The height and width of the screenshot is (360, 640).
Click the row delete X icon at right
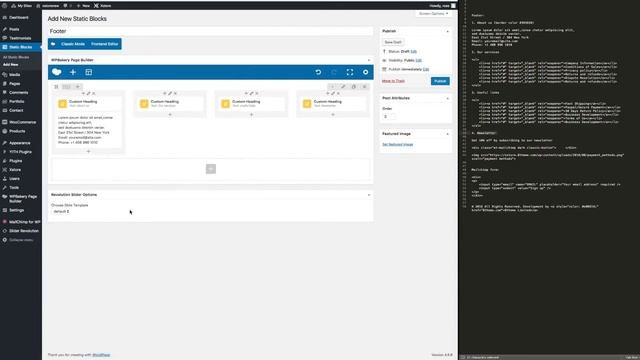coord(364,87)
